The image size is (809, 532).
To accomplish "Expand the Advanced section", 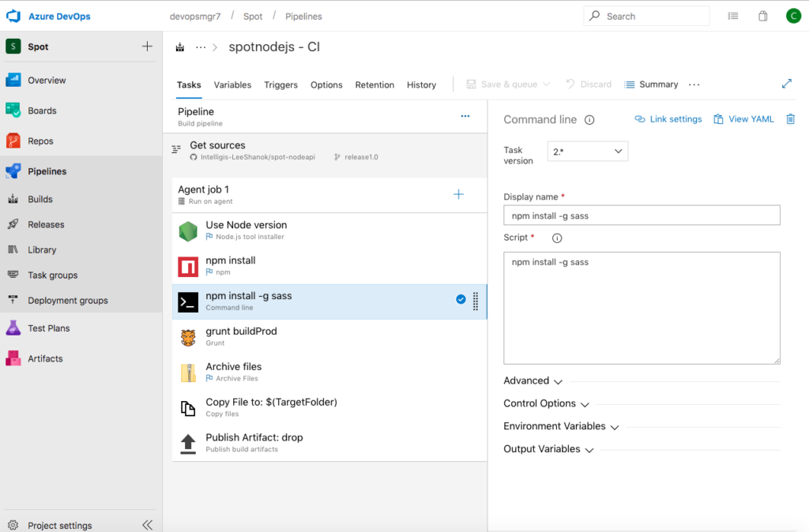I will pos(532,381).
